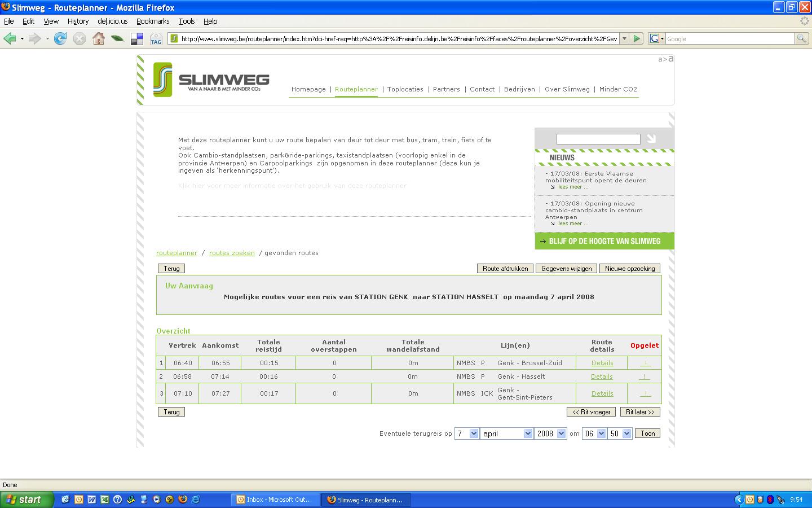Click the site identity icon in address bar

(x=174, y=38)
